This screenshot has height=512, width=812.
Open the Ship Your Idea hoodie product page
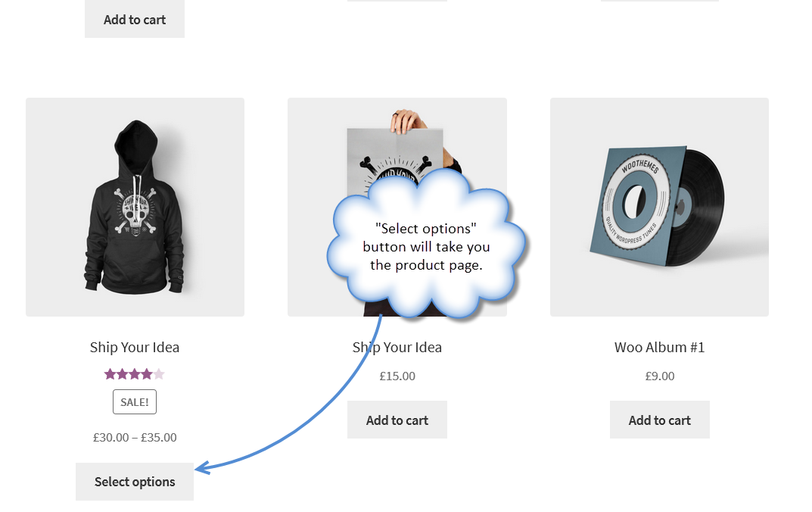[134, 347]
